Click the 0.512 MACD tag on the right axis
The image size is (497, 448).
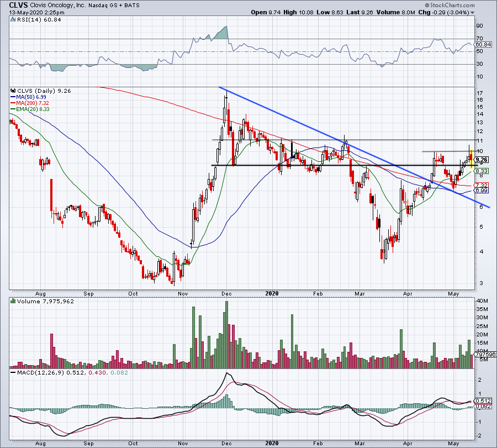coord(483,401)
